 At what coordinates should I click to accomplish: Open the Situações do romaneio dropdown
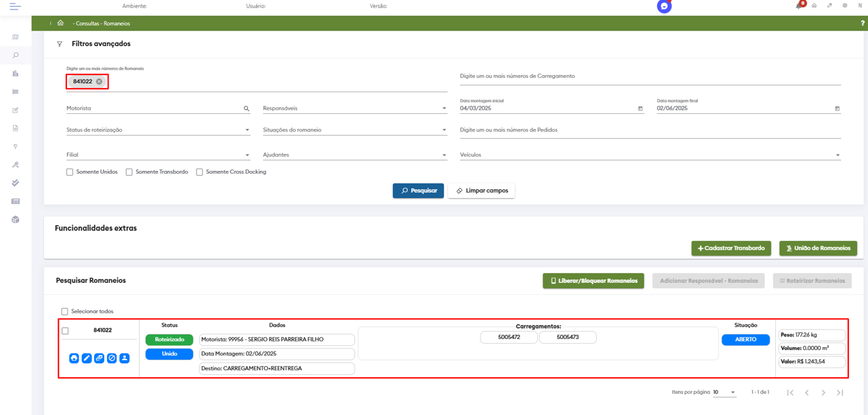(354, 130)
